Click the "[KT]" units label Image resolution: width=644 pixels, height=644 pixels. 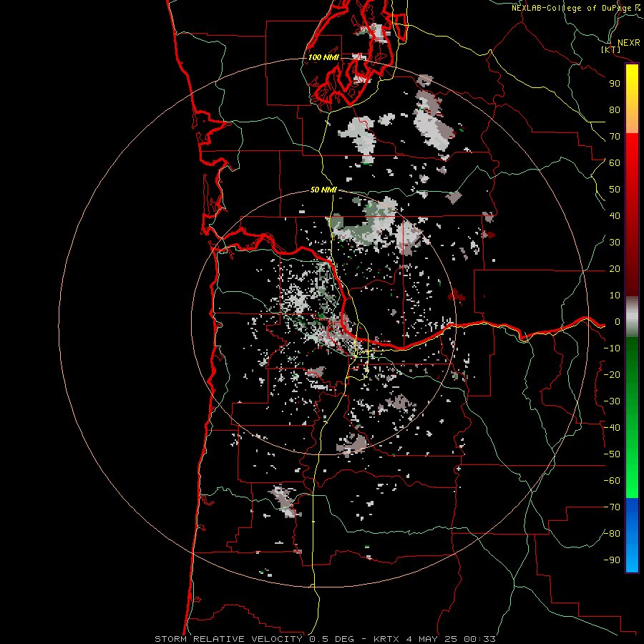611,49
